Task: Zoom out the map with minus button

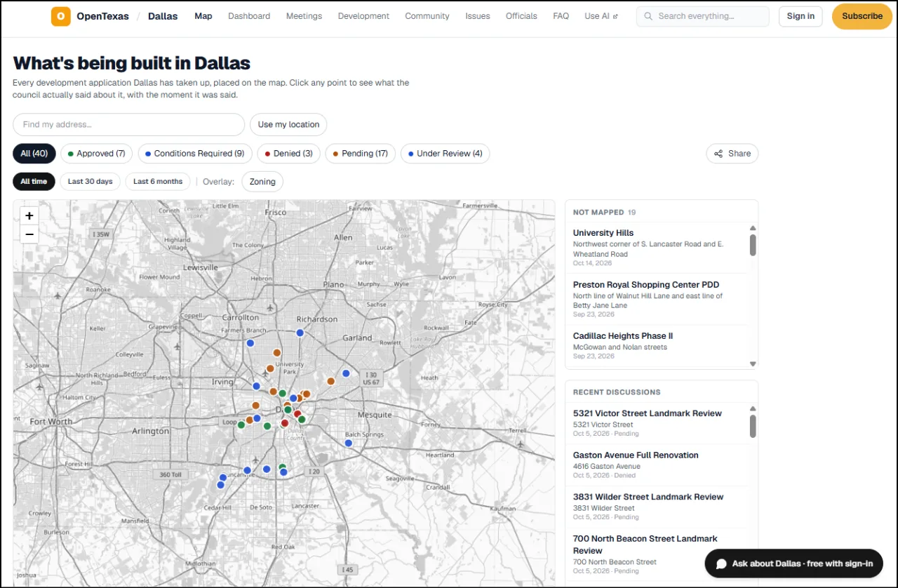Action: pos(29,234)
